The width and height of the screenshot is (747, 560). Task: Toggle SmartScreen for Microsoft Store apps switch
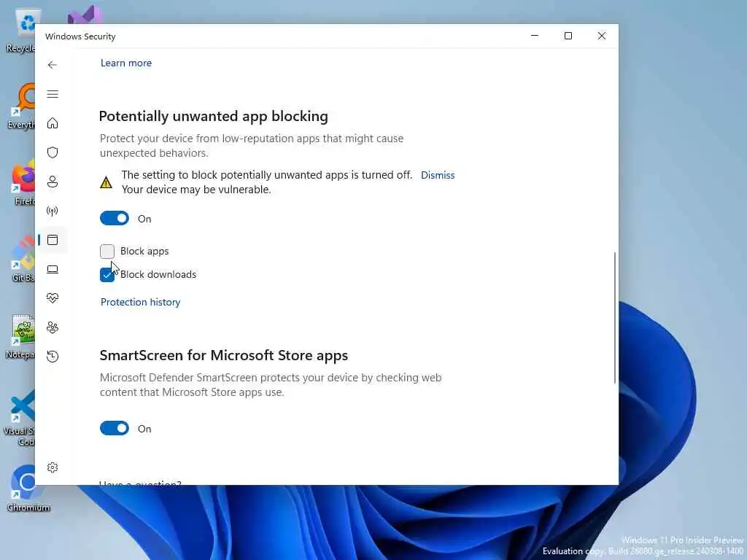click(115, 428)
